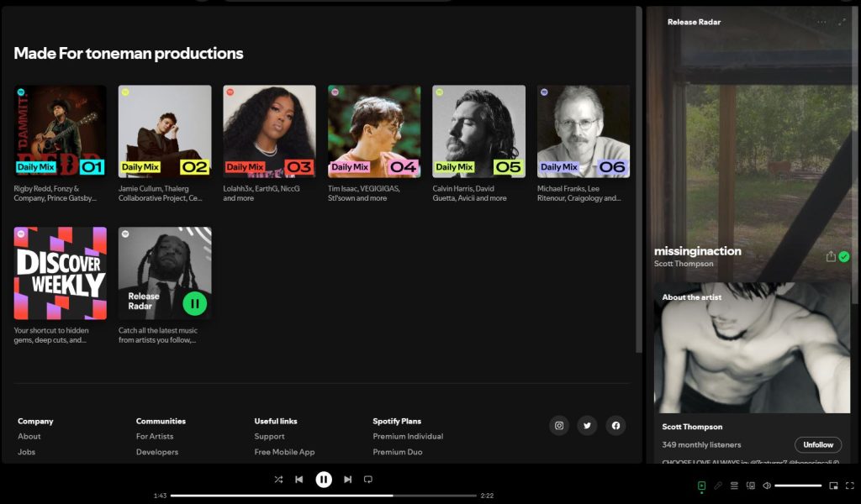Open Scott Thompson under the track title
Screen dimensions: 861x504
684,264
